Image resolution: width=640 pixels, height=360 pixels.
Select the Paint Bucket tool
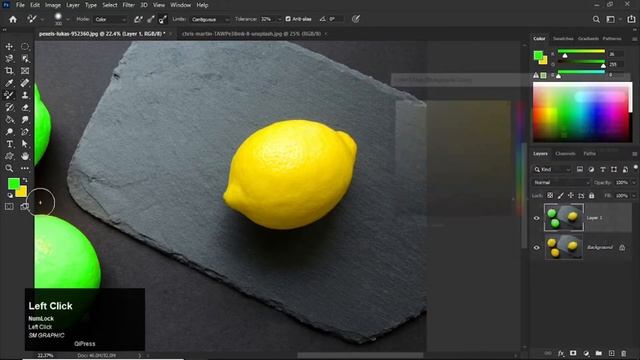pos(9,120)
